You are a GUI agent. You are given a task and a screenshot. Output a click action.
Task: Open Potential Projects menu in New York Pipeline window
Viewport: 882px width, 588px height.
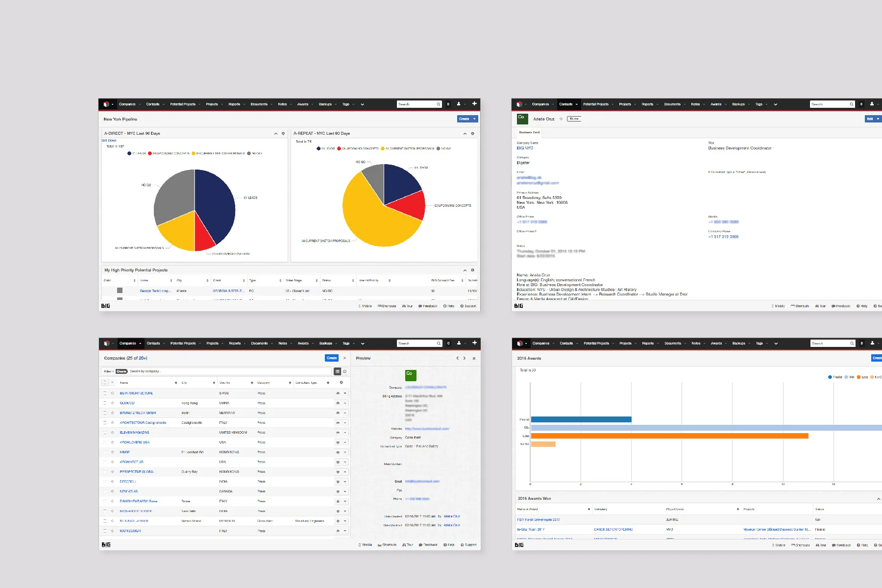(183, 104)
